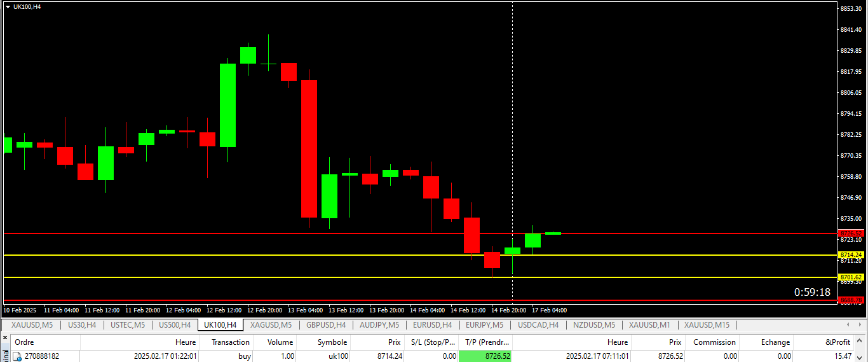Viewport: 868px width, 362px height.
Task: Select the yellow 8701.62 price label
Action: tap(851, 277)
